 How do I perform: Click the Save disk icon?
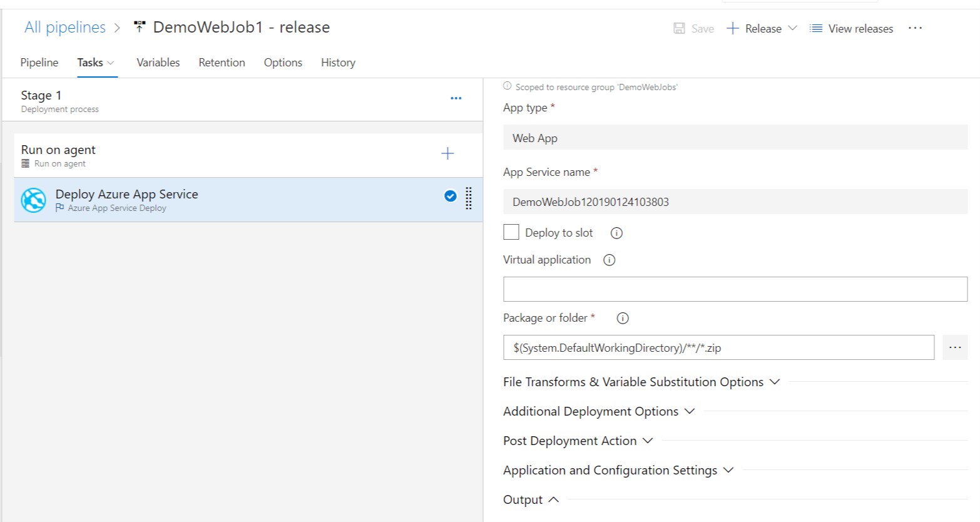click(x=679, y=28)
